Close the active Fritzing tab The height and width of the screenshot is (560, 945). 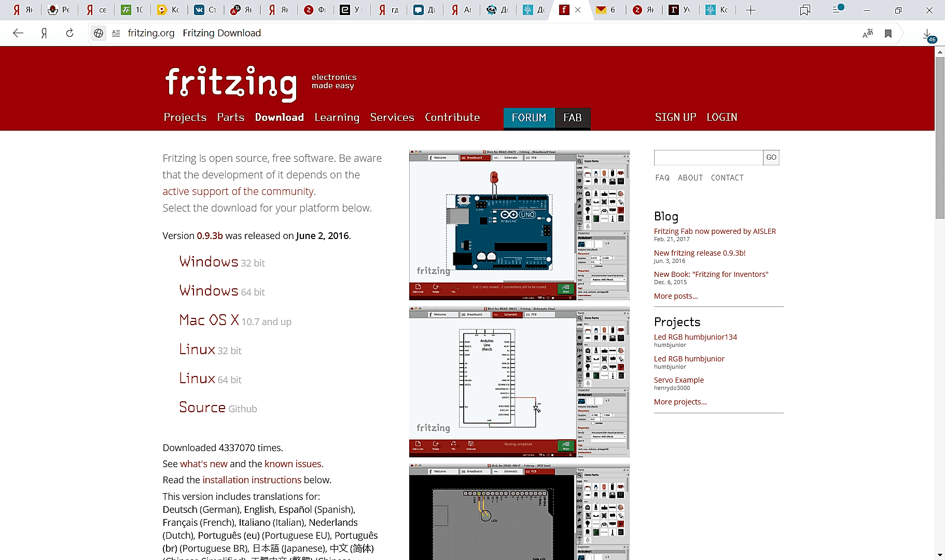click(x=578, y=10)
